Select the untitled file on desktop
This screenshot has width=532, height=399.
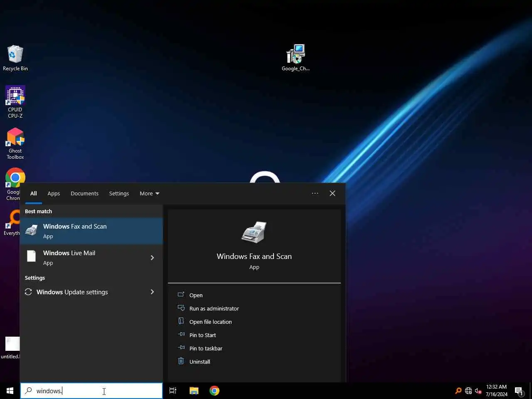click(11, 348)
